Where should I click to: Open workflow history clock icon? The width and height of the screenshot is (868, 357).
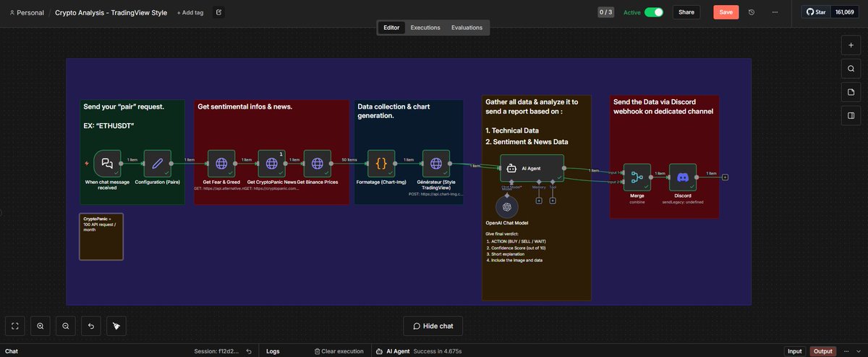(x=752, y=12)
